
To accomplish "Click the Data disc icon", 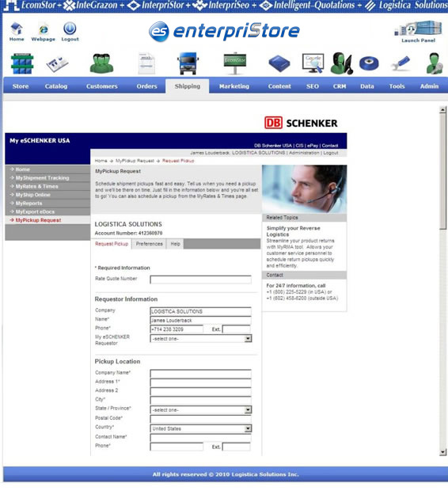I will tap(369, 63).
